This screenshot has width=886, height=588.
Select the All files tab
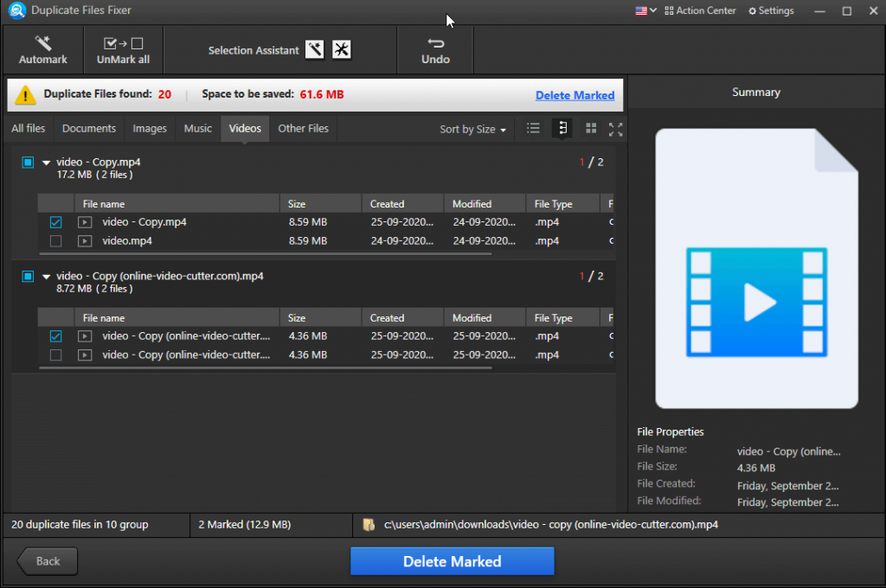pos(29,128)
